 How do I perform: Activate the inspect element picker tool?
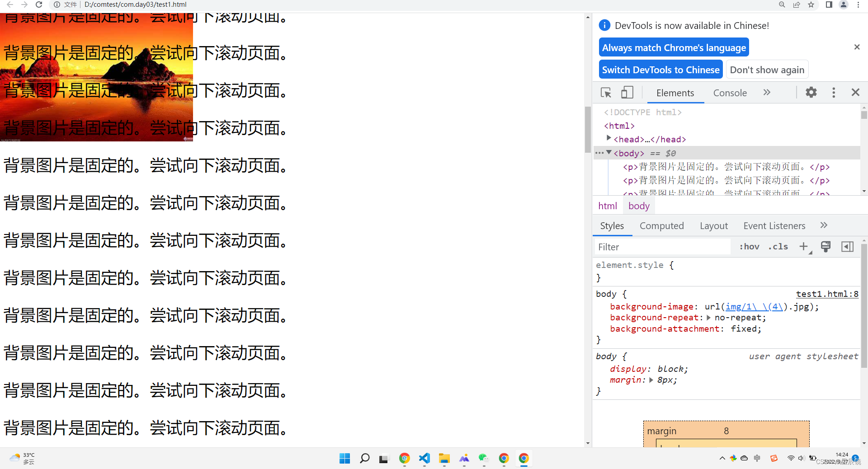[x=606, y=93]
